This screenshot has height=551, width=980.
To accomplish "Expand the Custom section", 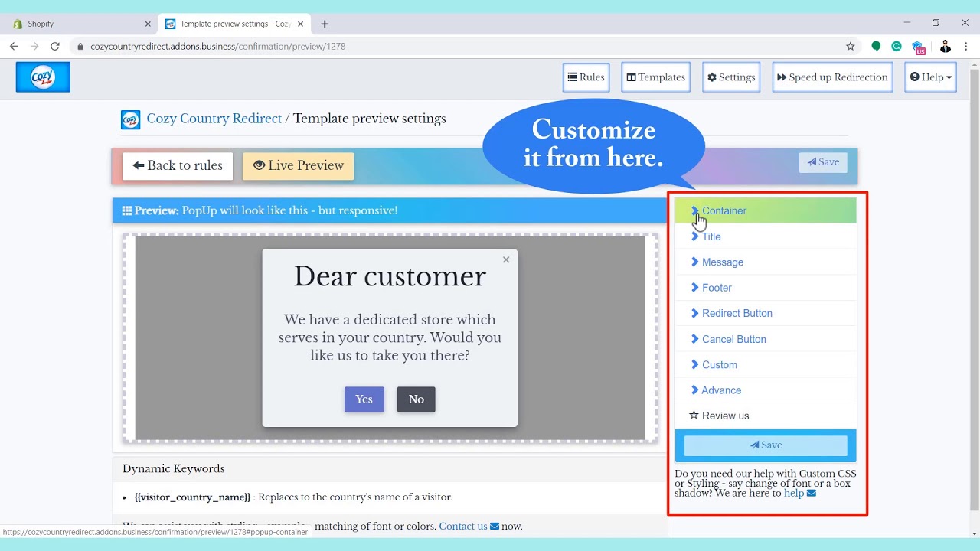I will tap(766, 364).
